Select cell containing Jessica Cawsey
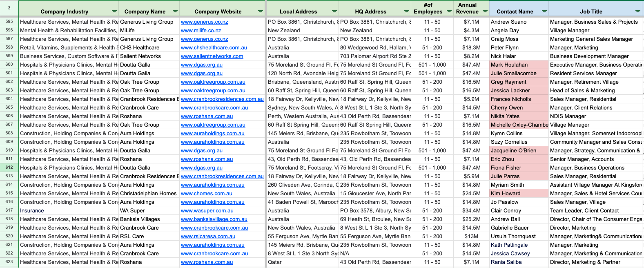The image size is (644, 268). tap(519, 254)
